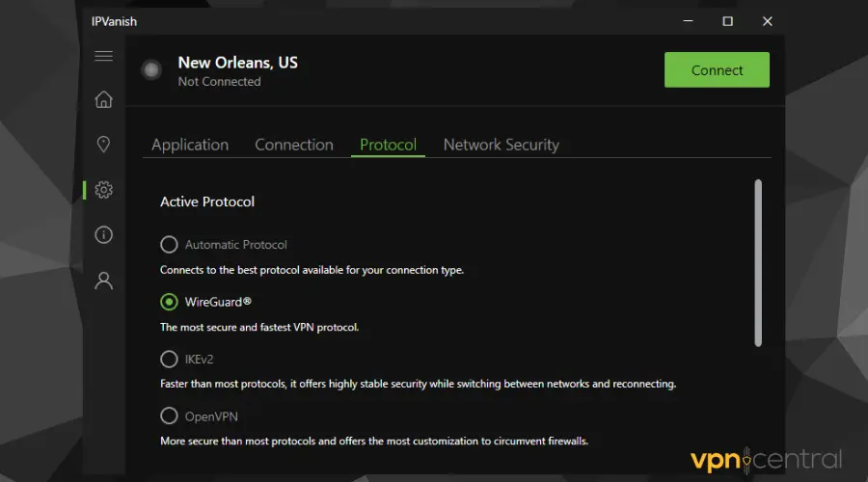Open the Information icon in sidebar
This screenshot has height=482, width=868.
pos(103,235)
